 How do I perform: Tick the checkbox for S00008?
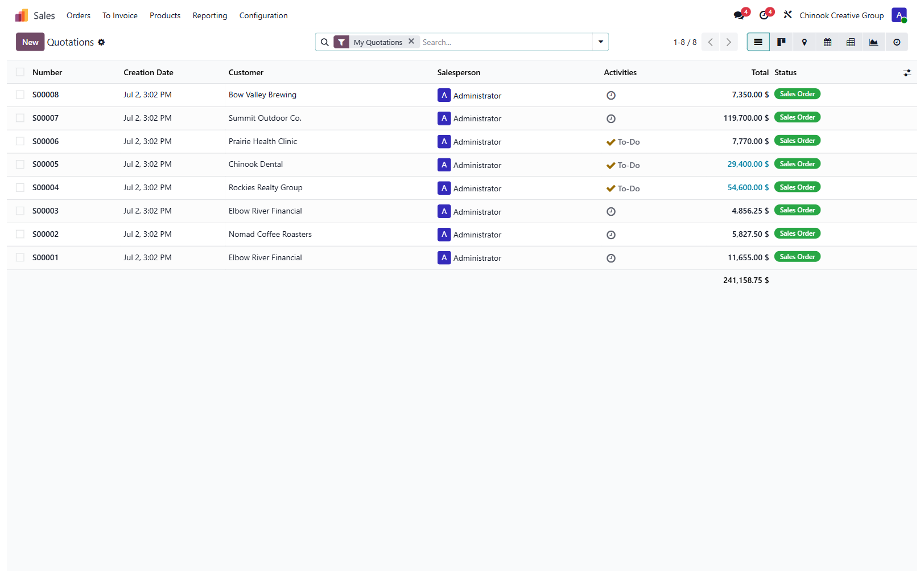point(20,95)
